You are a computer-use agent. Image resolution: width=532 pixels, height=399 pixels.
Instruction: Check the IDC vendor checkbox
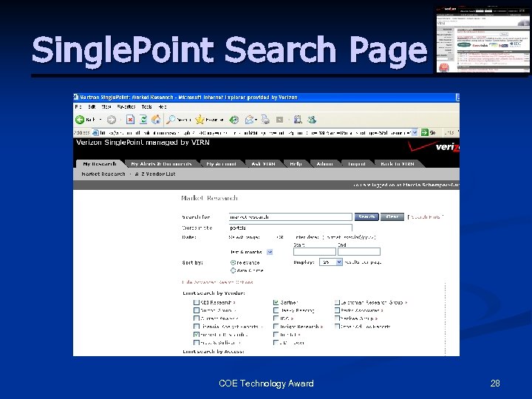pos(276,318)
